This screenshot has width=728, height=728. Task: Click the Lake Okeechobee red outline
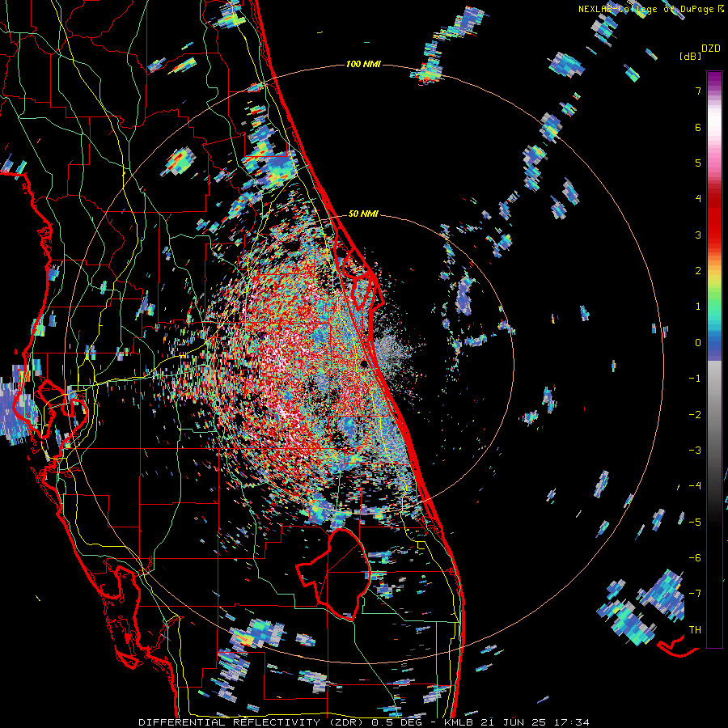point(333,575)
